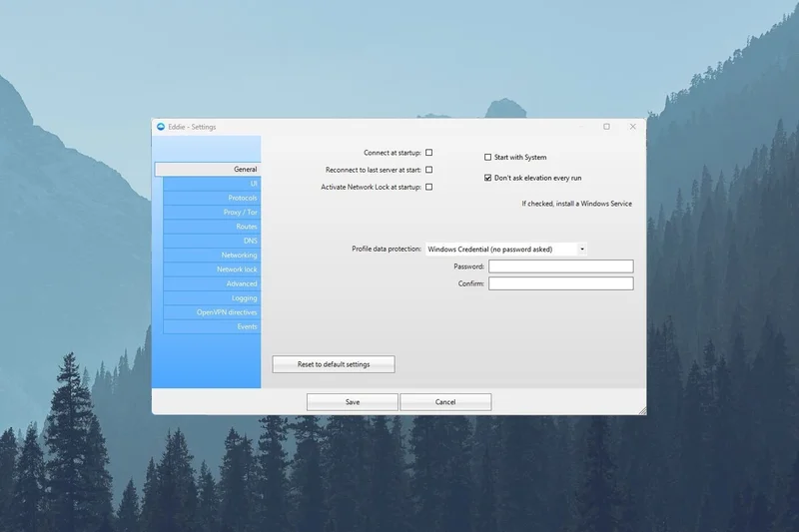
Task: Enable Connect at startup checkbox
Action: [429, 153]
